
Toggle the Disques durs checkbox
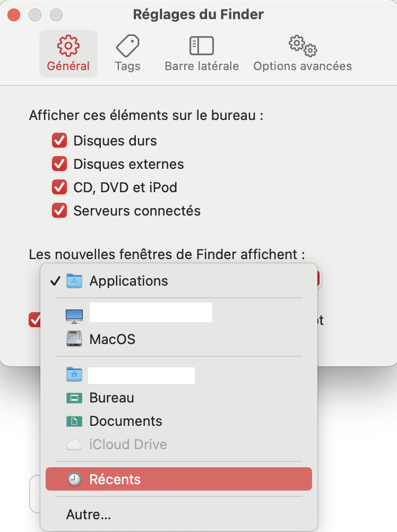(x=59, y=141)
